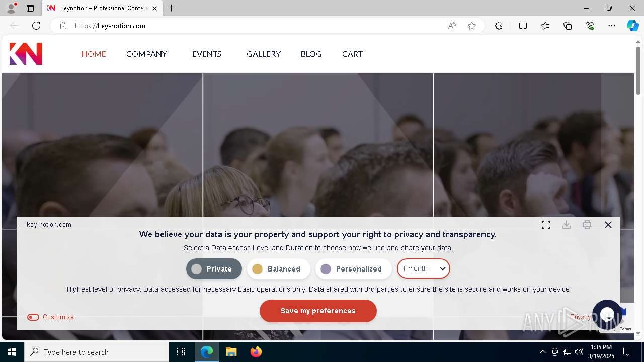Select the Private data access level
Screen dimensions: 644x362
pyautogui.click(x=214, y=269)
